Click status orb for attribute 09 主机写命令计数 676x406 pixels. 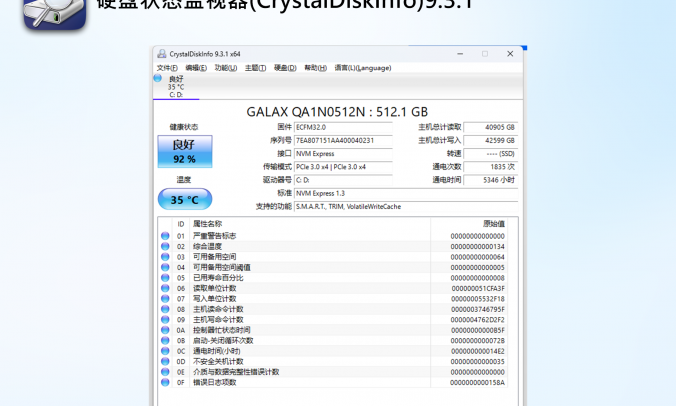pyautogui.click(x=165, y=319)
